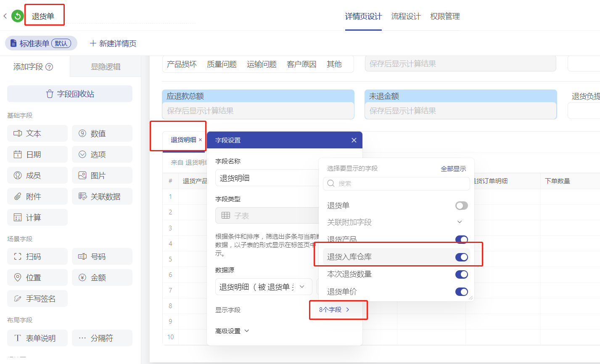Select the 产品损坏 option
The height and width of the screenshot is (364, 600).
(182, 64)
